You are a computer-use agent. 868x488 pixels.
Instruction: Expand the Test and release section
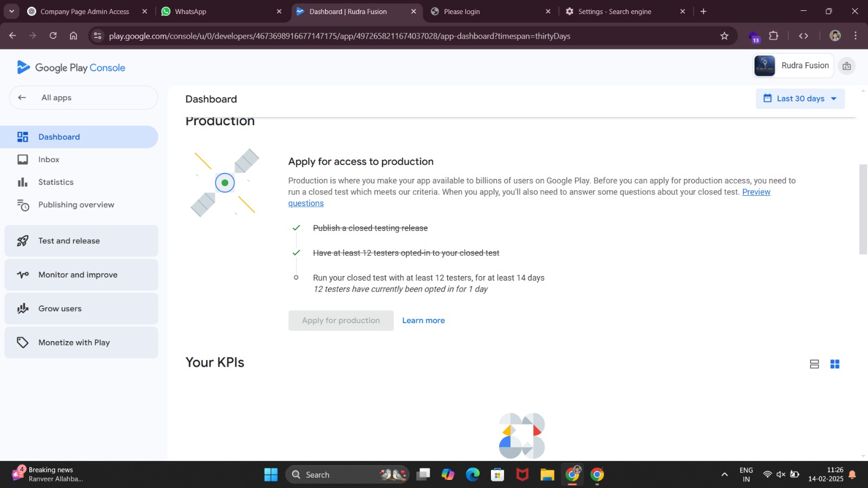tap(81, 241)
